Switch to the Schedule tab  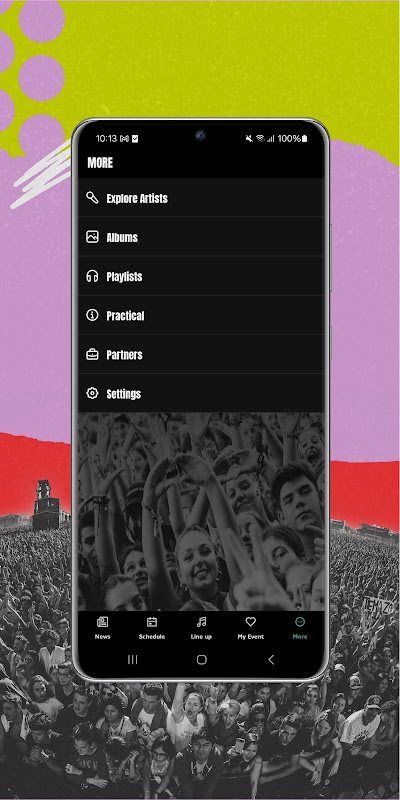[152, 628]
